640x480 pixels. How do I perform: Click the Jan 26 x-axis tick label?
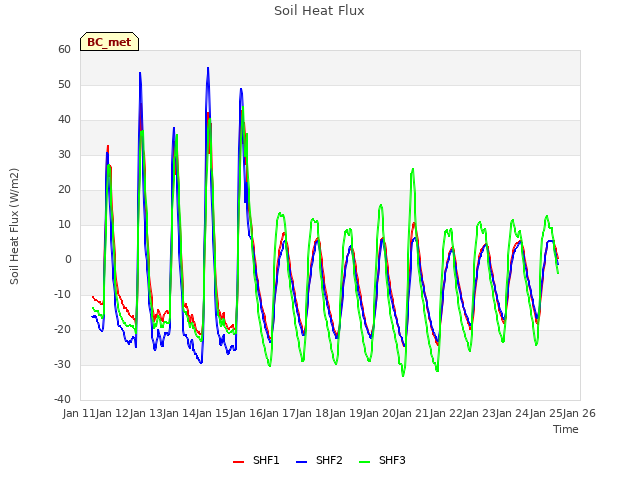pos(579,413)
